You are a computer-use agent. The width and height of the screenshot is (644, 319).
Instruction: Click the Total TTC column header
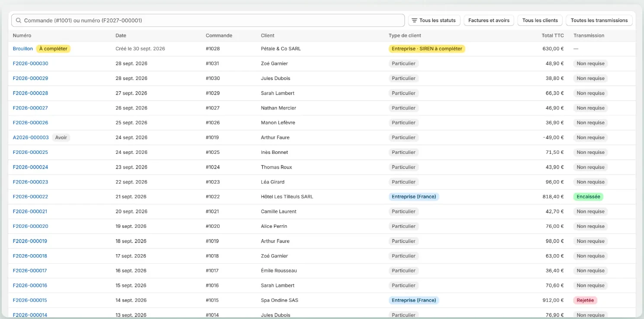(x=553, y=35)
